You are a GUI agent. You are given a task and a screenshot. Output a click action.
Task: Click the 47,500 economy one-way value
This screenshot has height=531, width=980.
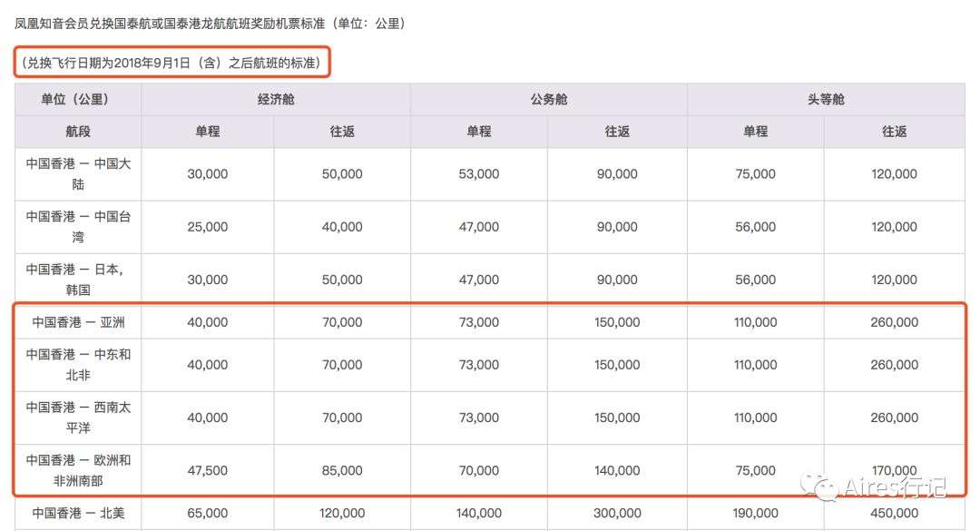(x=208, y=470)
